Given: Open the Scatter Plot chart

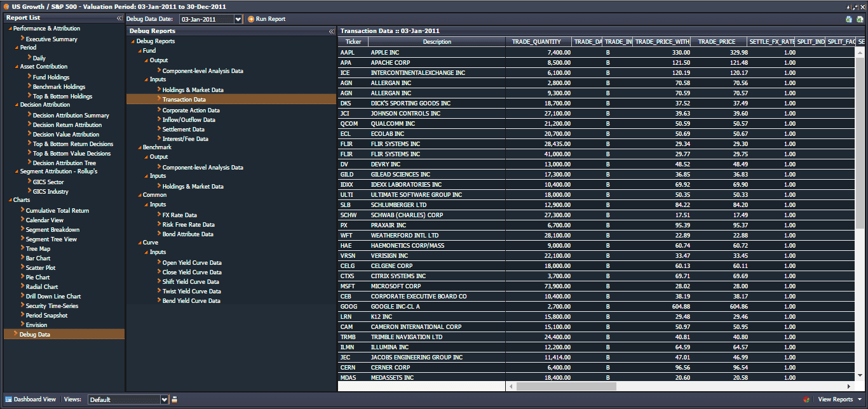Looking at the screenshot, I should pyautogui.click(x=41, y=268).
